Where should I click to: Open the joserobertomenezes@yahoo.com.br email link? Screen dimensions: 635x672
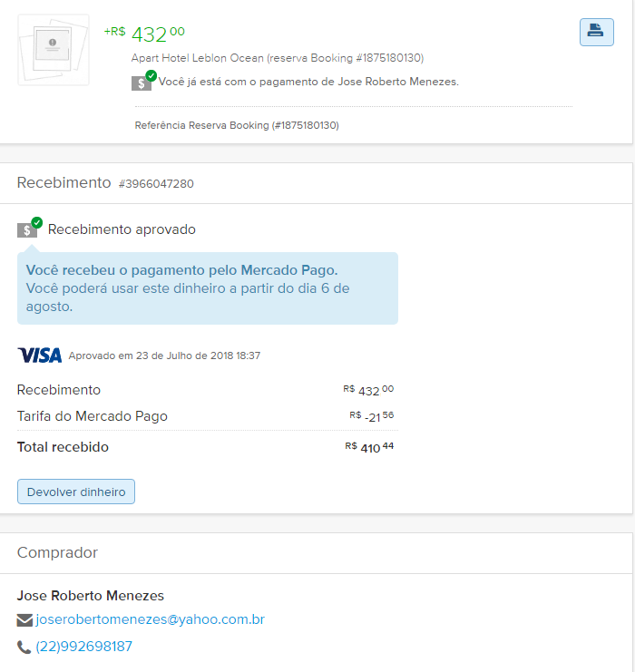click(x=150, y=620)
